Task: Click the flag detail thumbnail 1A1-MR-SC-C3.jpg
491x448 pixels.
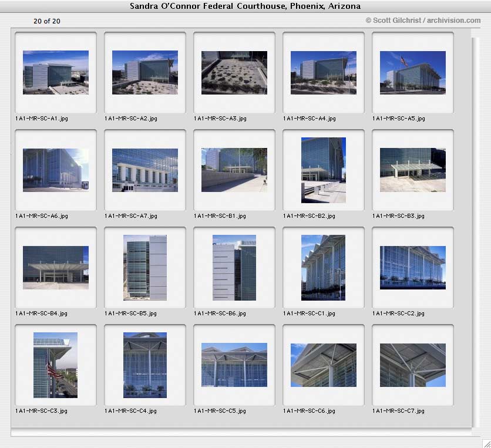Action: 55,365
